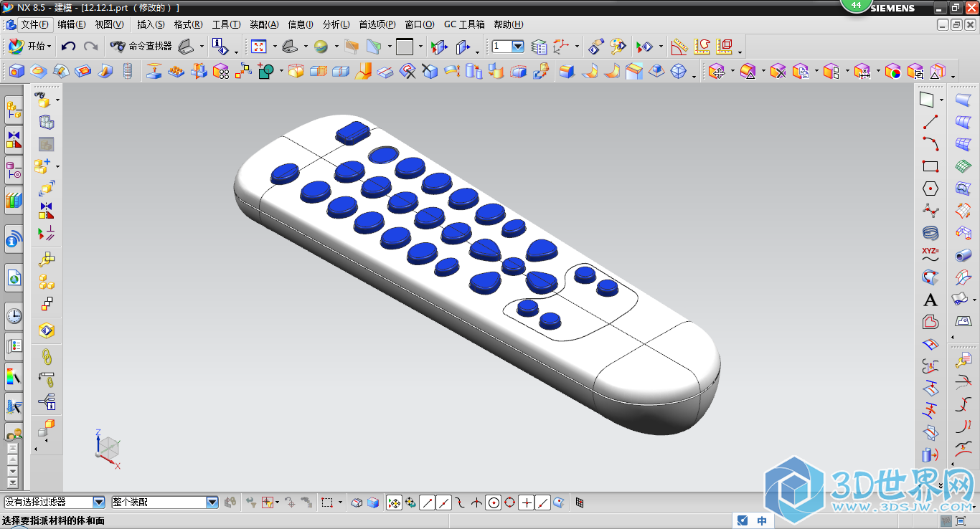Screen dimensions: 980x529
Task: Click the Fit view icon
Action: click(259, 47)
